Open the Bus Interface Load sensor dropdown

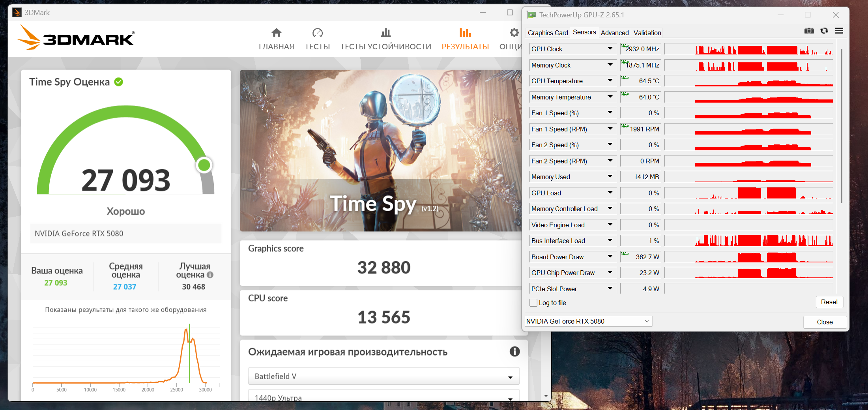click(x=610, y=240)
